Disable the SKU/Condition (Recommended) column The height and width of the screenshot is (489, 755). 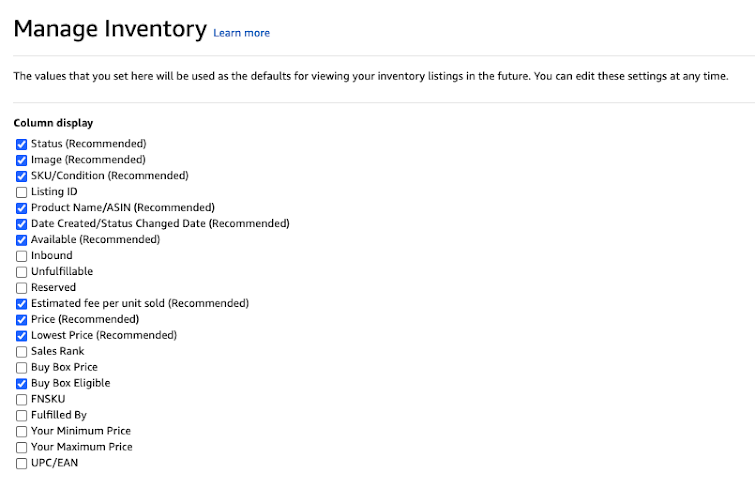22,176
